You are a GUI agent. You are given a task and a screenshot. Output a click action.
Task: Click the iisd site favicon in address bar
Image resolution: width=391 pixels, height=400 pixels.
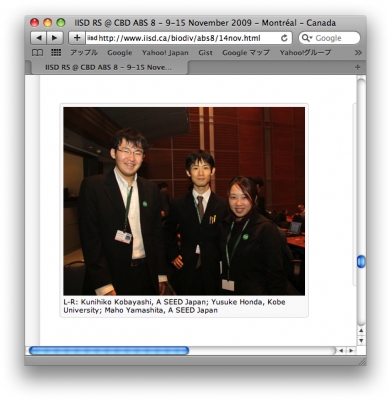pyautogui.click(x=92, y=38)
